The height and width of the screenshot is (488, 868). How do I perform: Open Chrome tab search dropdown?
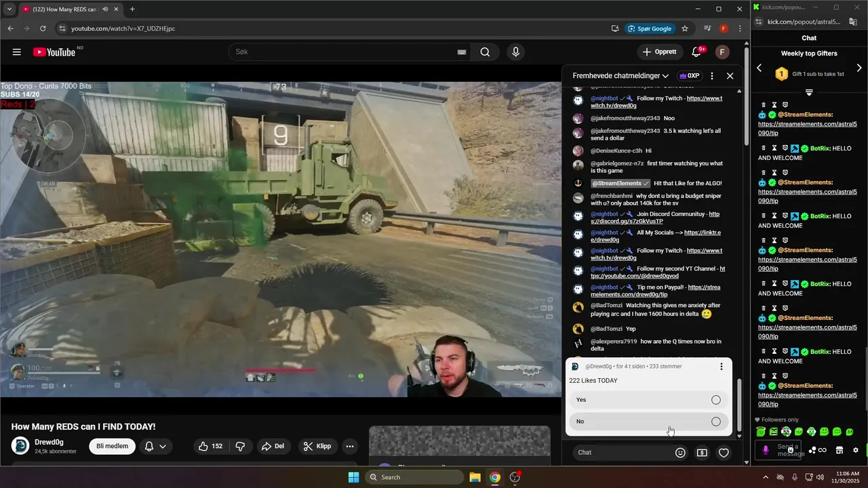coord(9,9)
